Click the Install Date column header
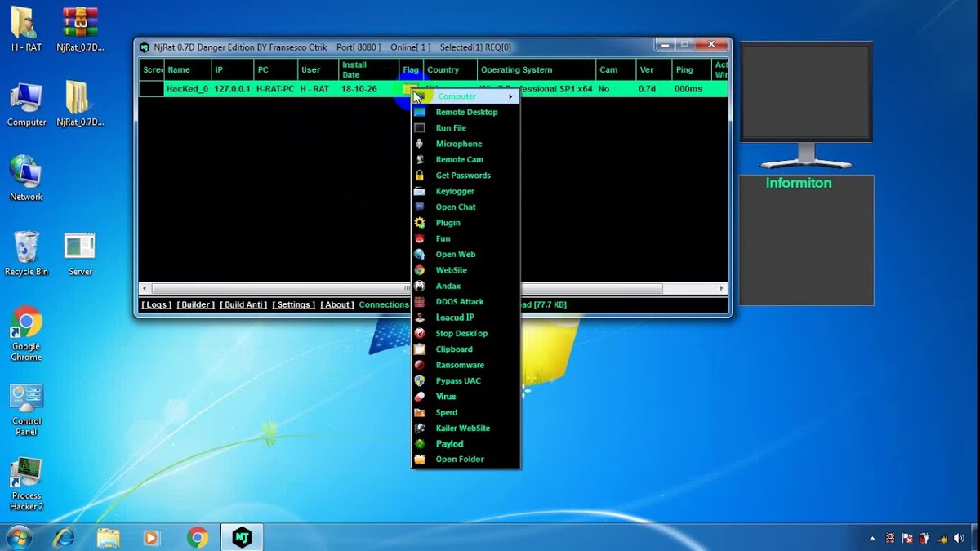 368,69
